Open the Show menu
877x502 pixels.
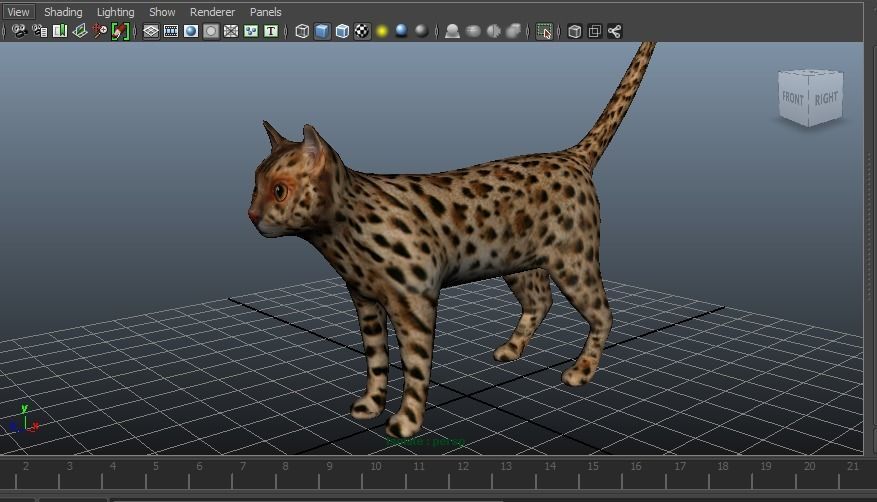tap(162, 12)
